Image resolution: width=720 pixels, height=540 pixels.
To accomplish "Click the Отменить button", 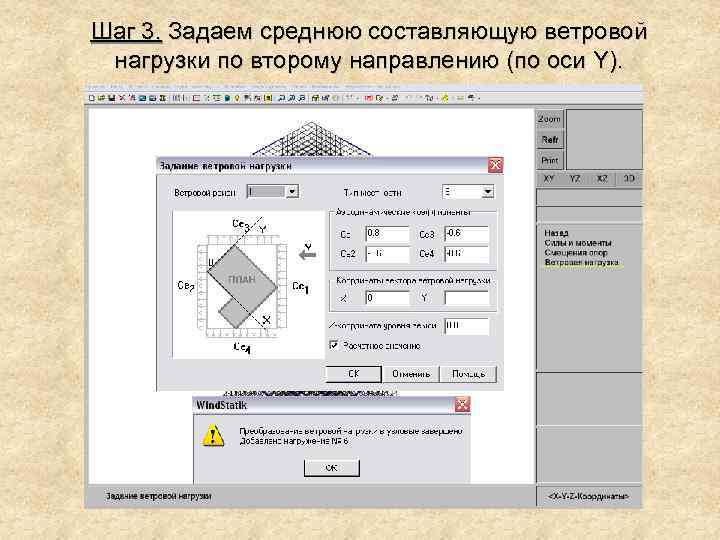I will pos(411,374).
